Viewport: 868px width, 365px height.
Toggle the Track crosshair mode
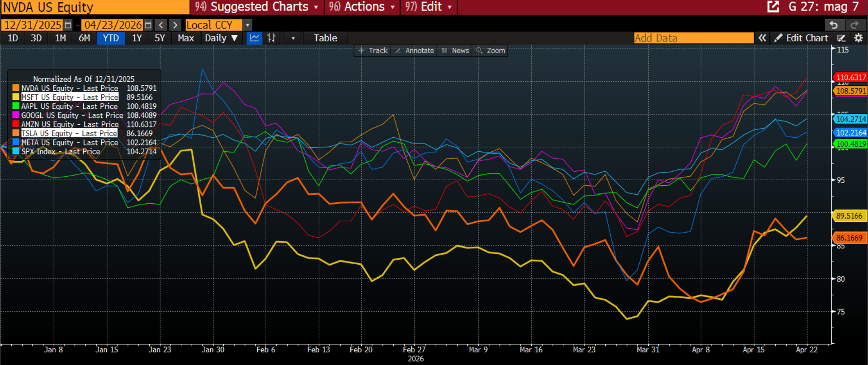(373, 51)
